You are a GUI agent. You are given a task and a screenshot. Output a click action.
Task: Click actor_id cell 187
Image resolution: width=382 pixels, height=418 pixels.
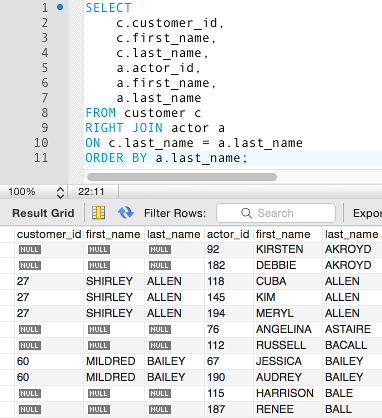click(x=216, y=409)
